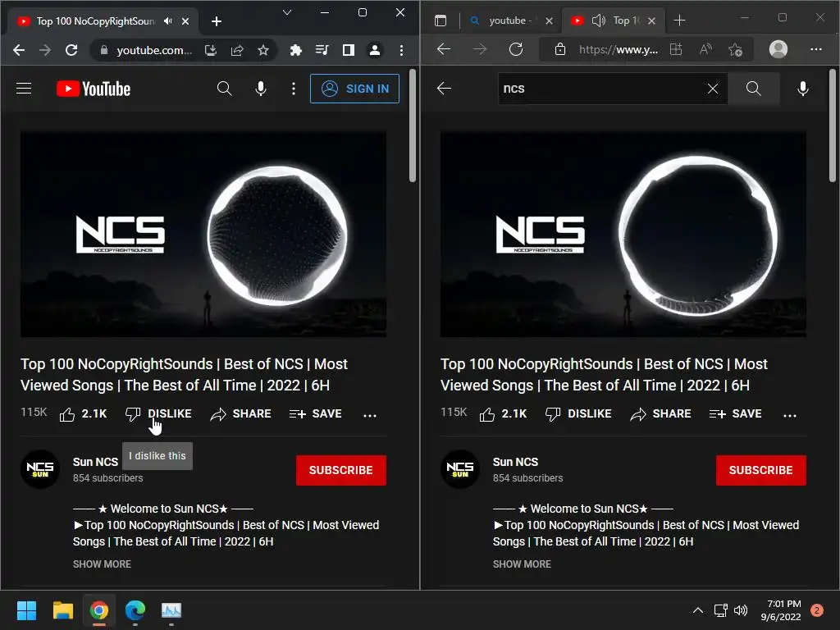Search with voice in Edge YouTube header
The width and height of the screenshot is (840, 630).
click(802, 89)
